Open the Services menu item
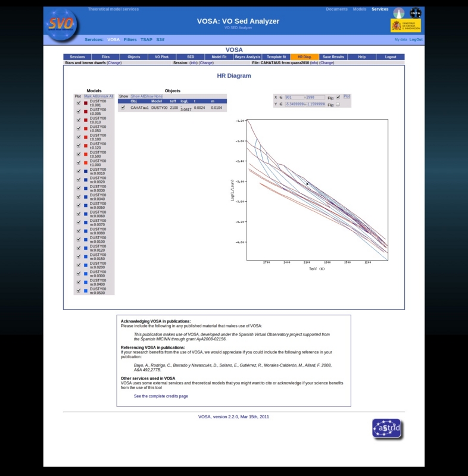The height and width of the screenshot is (476, 468). coord(380,9)
